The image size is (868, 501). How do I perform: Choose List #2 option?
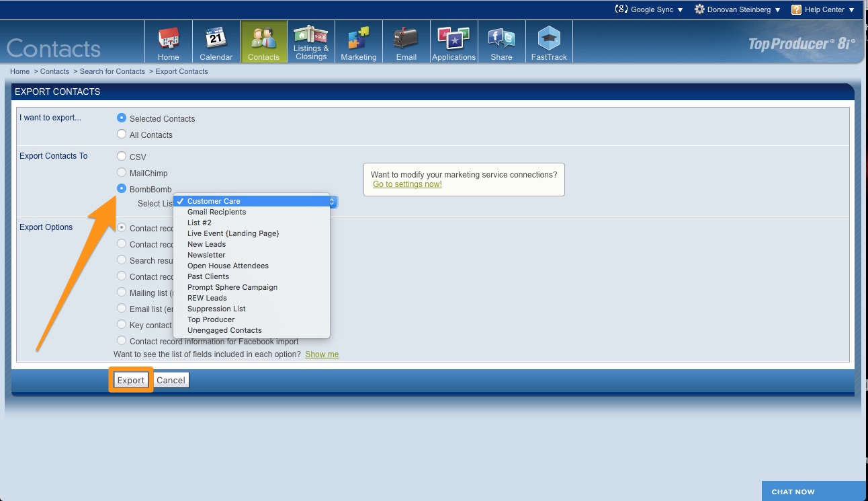pos(252,223)
